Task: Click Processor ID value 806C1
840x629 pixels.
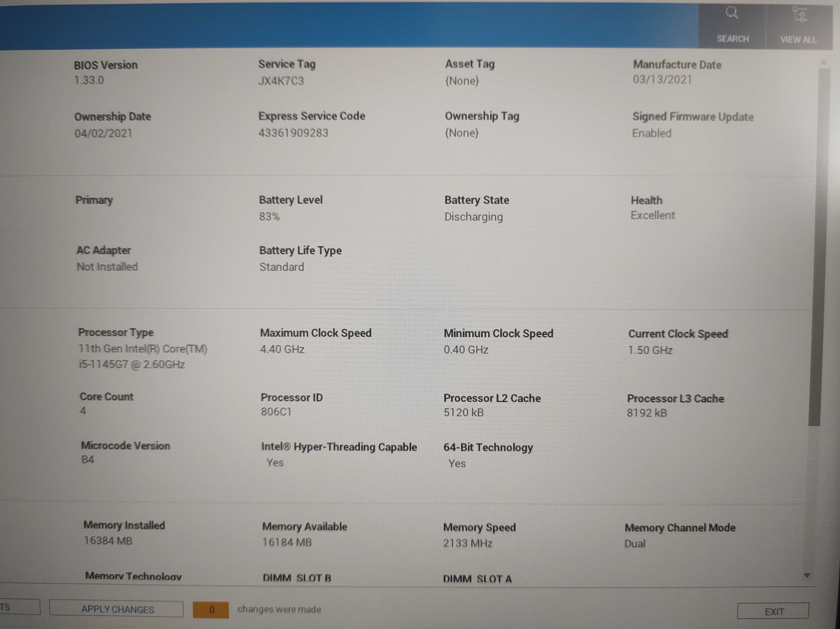Action: pos(276,412)
